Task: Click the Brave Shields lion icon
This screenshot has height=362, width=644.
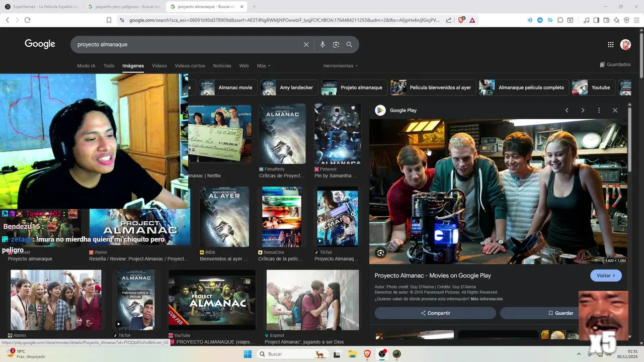Action: point(461,20)
